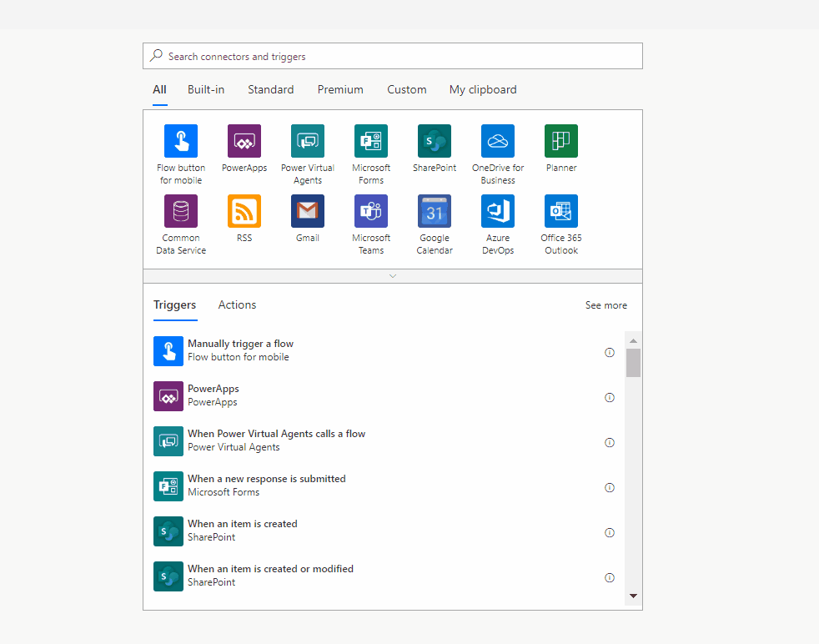The height and width of the screenshot is (644, 819).
Task: Show info for new response submitted trigger
Action: point(609,487)
